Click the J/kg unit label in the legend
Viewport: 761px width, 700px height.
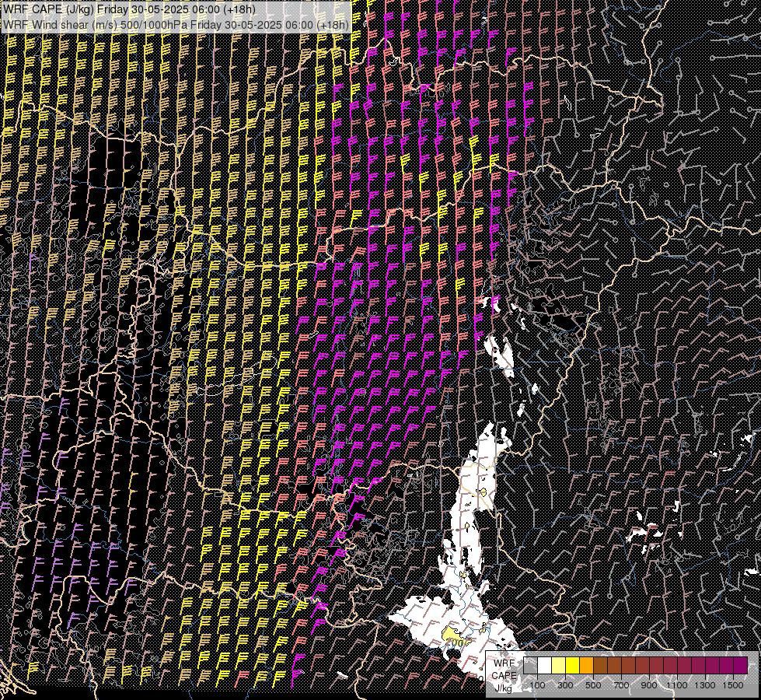pos(503,688)
